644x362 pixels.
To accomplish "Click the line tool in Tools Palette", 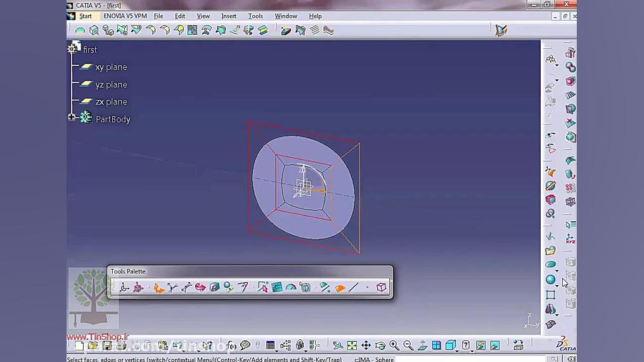I will [x=354, y=288].
